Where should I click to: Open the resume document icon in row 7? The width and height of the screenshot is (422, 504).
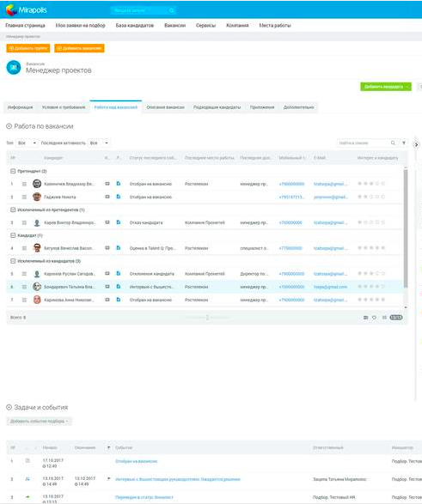tap(119, 300)
